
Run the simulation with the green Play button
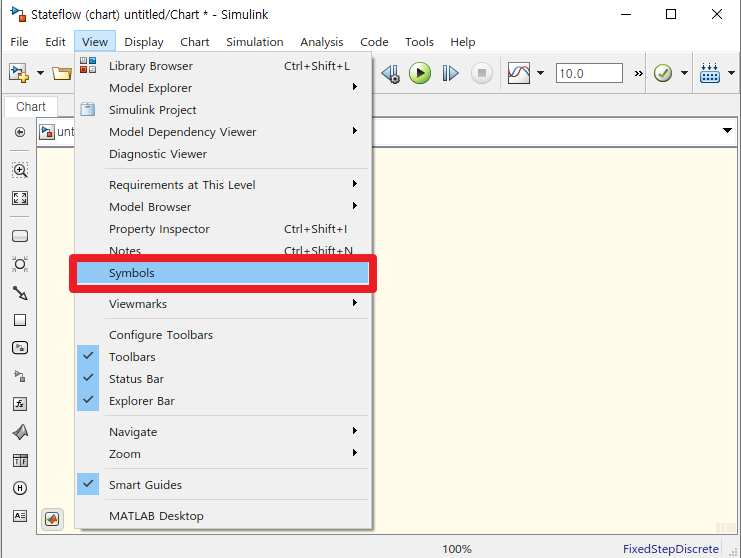coord(420,73)
